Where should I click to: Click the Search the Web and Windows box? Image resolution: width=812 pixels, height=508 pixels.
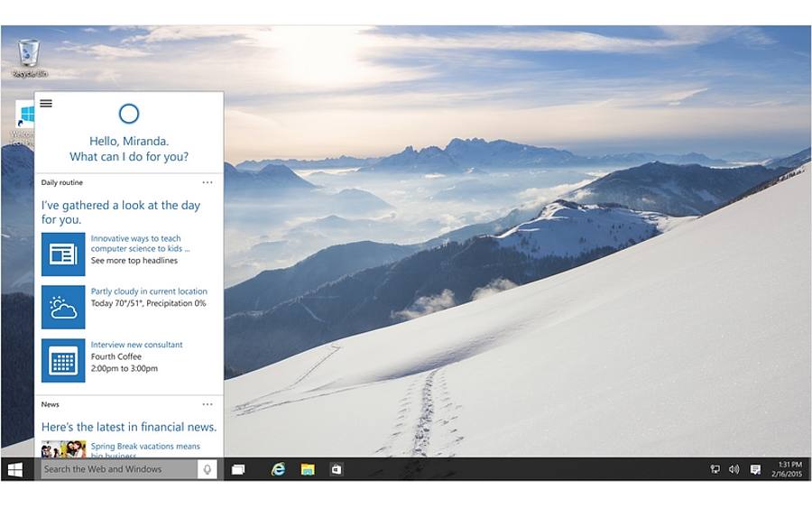tap(119, 469)
